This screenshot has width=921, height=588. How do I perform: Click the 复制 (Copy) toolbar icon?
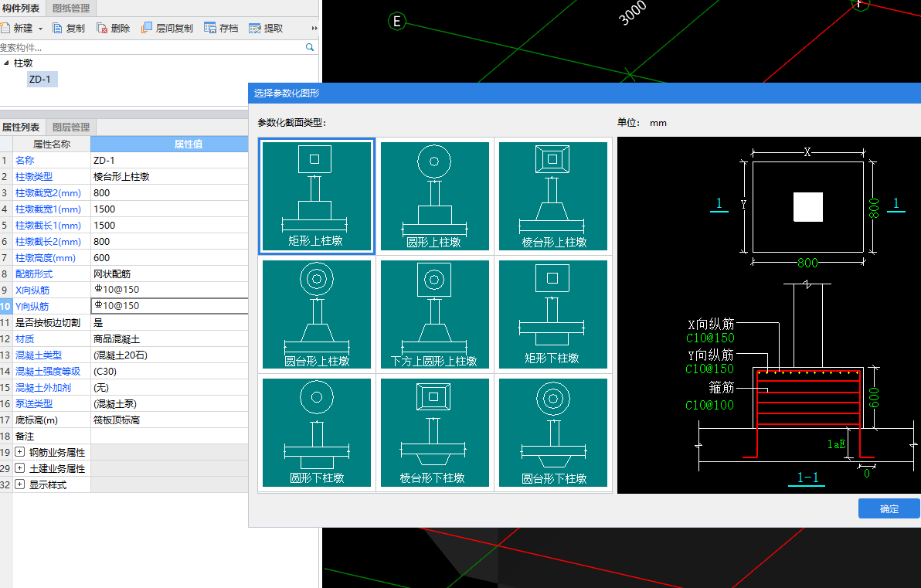[x=57, y=28]
